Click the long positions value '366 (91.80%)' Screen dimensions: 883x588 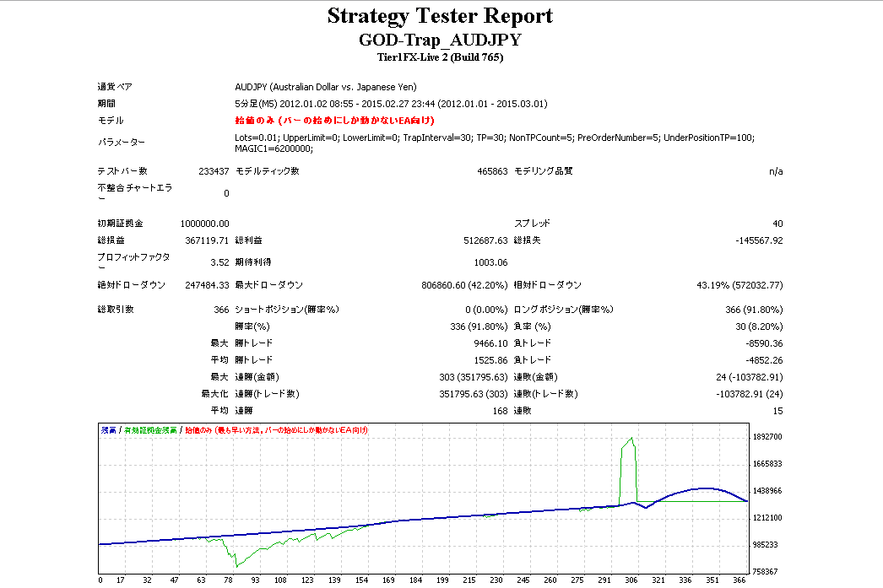[x=754, y=310]
